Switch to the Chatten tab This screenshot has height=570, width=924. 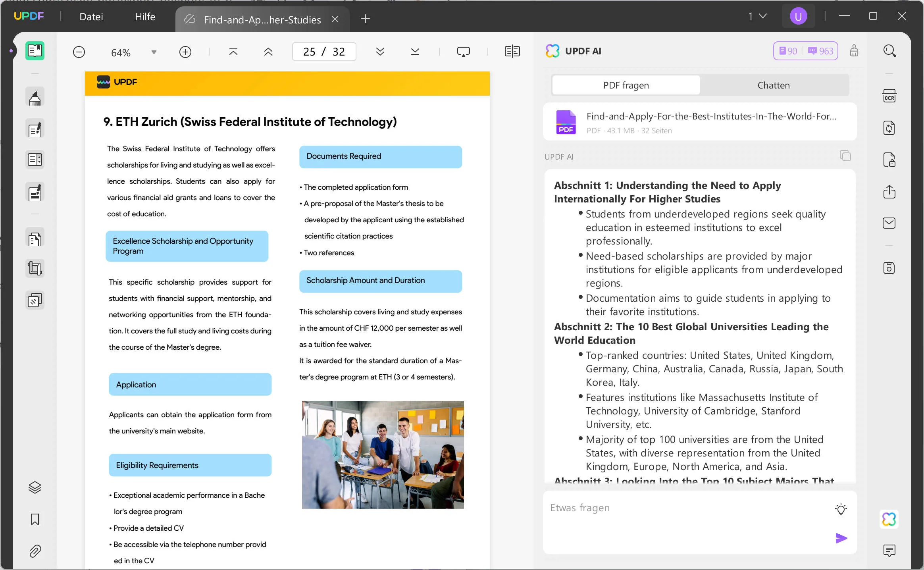pos(774,85)
